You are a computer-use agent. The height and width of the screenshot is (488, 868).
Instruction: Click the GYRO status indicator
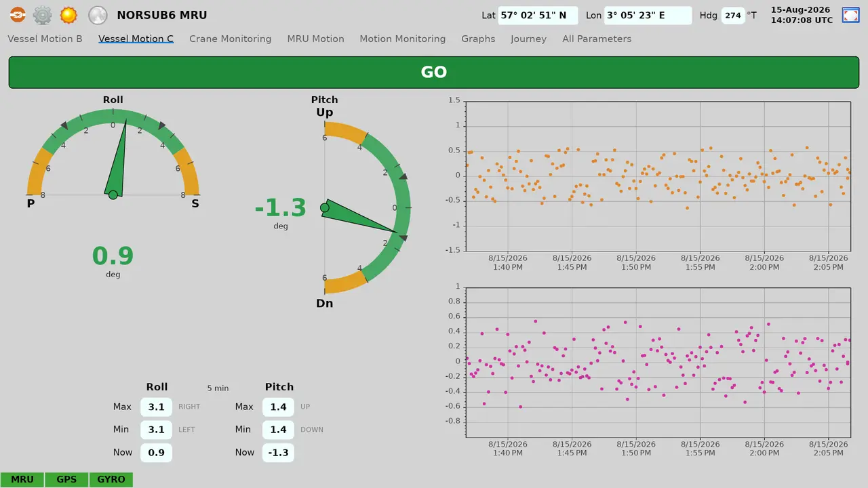111,479
